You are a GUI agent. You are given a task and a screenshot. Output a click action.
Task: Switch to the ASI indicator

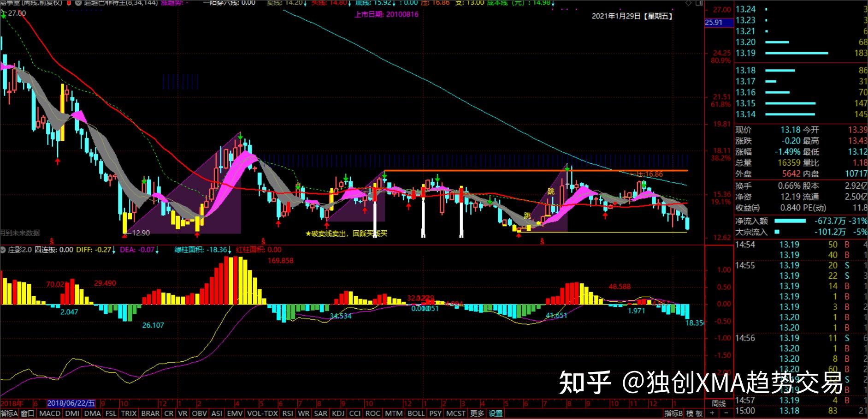217,413
